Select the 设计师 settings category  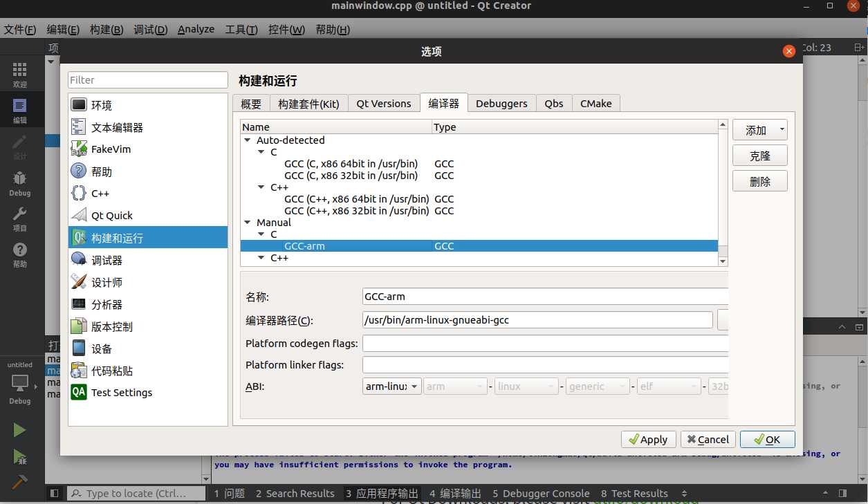tap(148, 282)
